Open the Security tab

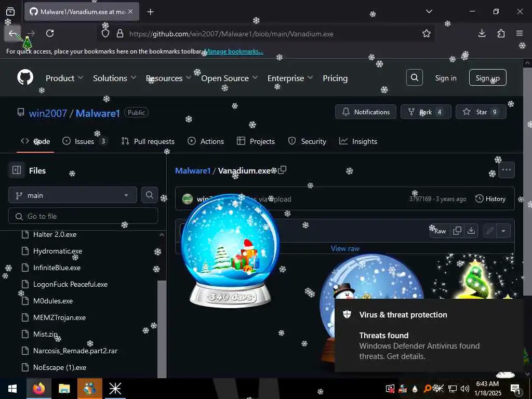point(307,141)
